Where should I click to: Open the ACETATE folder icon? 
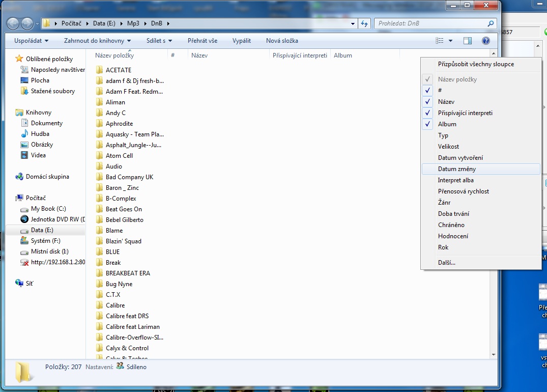(x=99, y=70)
